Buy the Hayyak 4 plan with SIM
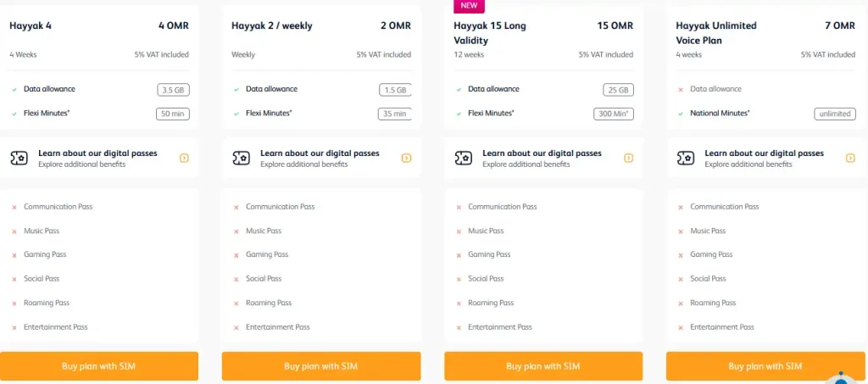 (99, 366)
